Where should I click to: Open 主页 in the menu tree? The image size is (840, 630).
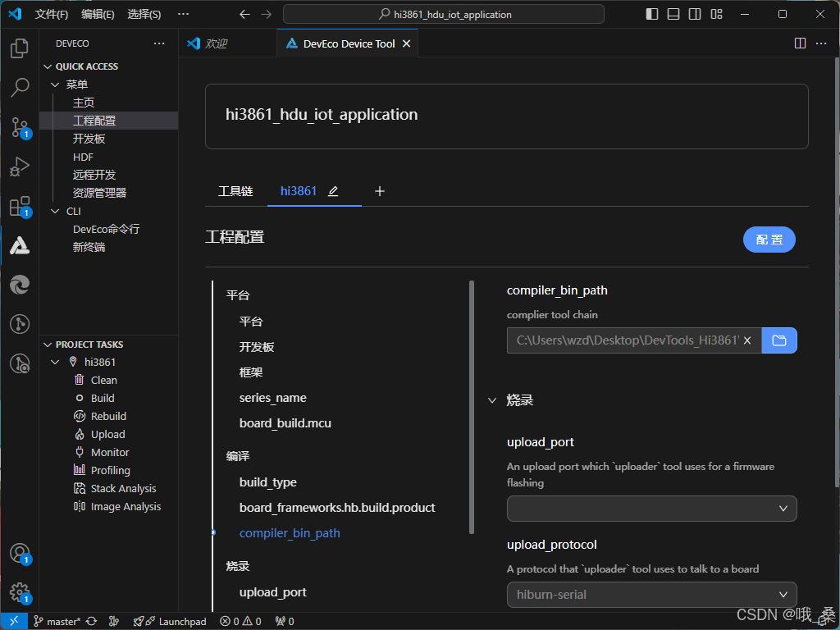coord(84,103)
